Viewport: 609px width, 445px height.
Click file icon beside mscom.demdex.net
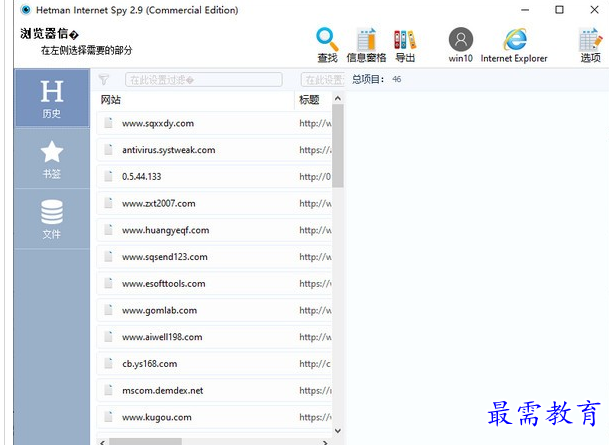coord(108,390)
